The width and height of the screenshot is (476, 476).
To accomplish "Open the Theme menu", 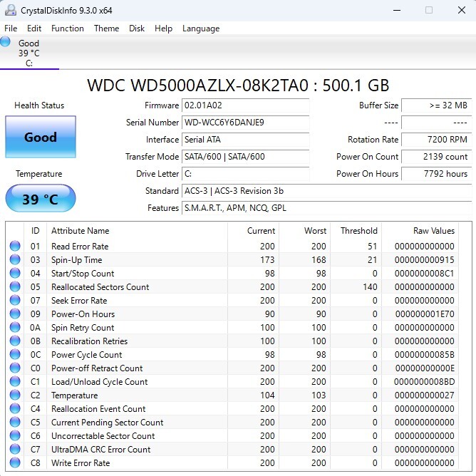I will (x=106, y=29).
